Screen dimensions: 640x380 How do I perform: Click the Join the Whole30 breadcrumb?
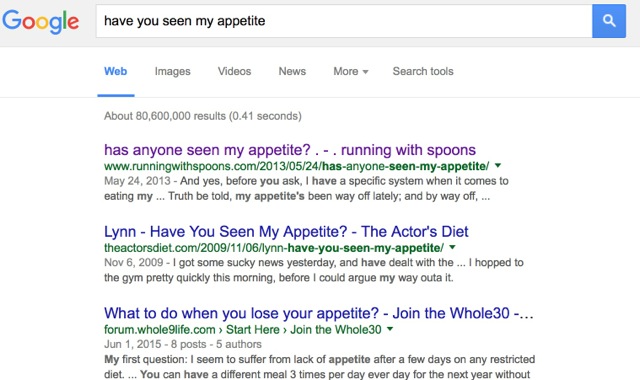(336, 329)
